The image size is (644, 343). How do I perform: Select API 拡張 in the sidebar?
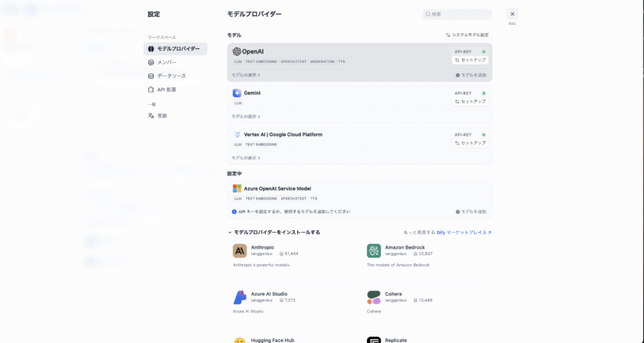click(166, 89)
